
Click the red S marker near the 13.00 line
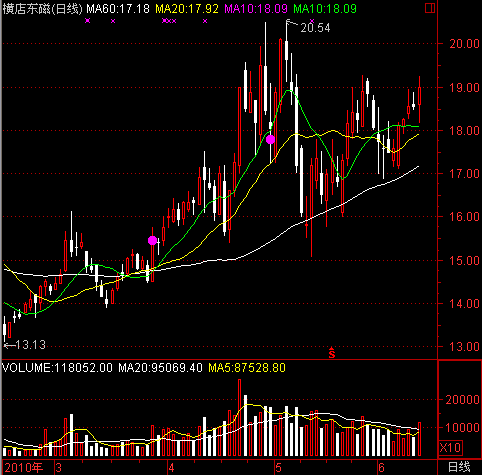point(331,353)
